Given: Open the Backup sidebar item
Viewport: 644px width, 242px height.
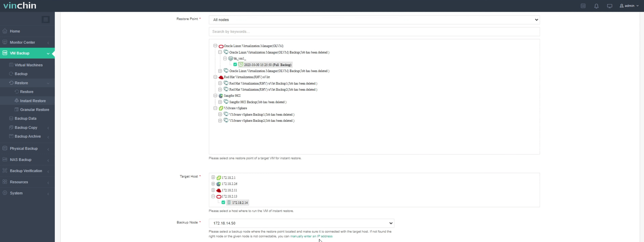Looking at the screenshot, I should click(x=21, y=74).
